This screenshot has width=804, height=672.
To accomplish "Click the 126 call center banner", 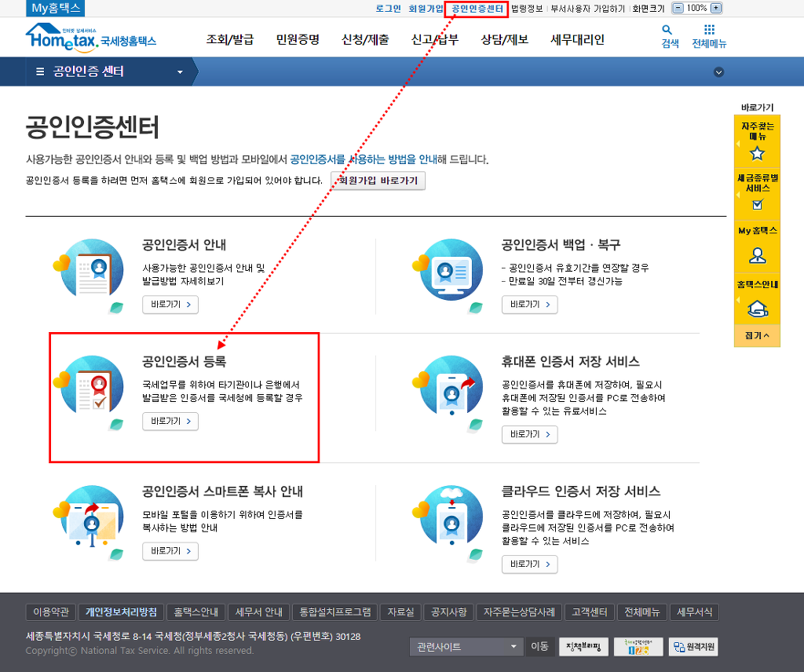I will point(638,647).
